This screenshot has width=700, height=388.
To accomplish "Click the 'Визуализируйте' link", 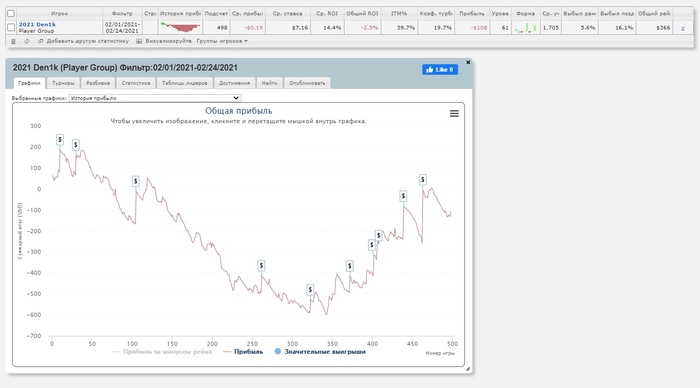I will click(x=168, y=41).
